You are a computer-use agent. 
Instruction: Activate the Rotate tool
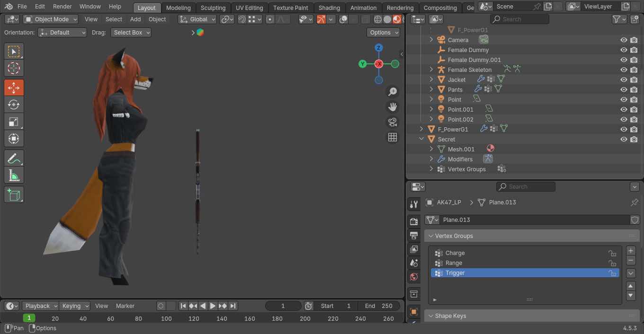point(14,105)
